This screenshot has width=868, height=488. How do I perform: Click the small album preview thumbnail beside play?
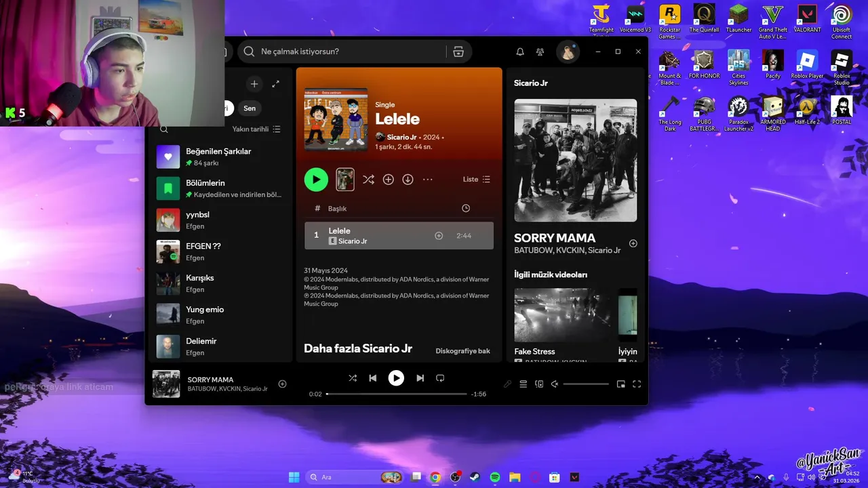coord(345,180)
